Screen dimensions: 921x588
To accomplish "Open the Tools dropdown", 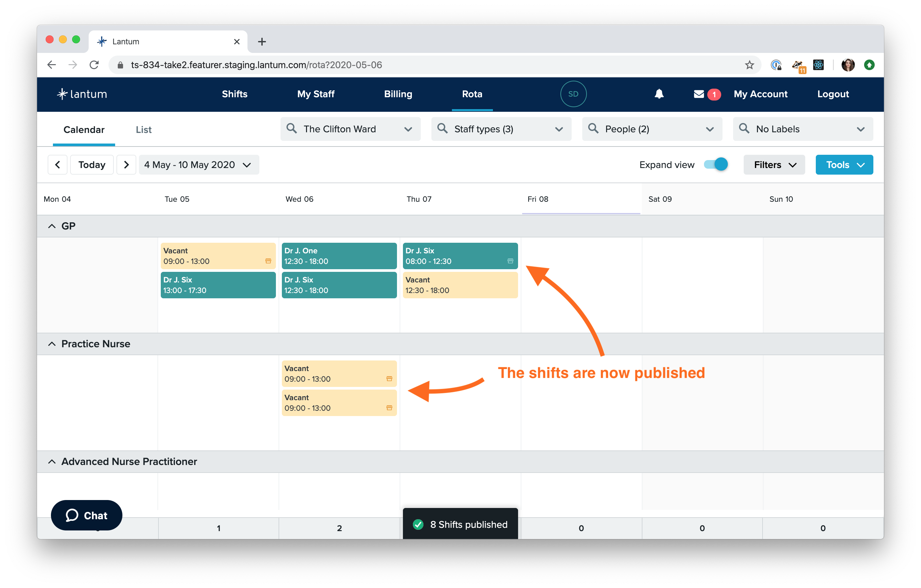I will (x=844, y=165).
